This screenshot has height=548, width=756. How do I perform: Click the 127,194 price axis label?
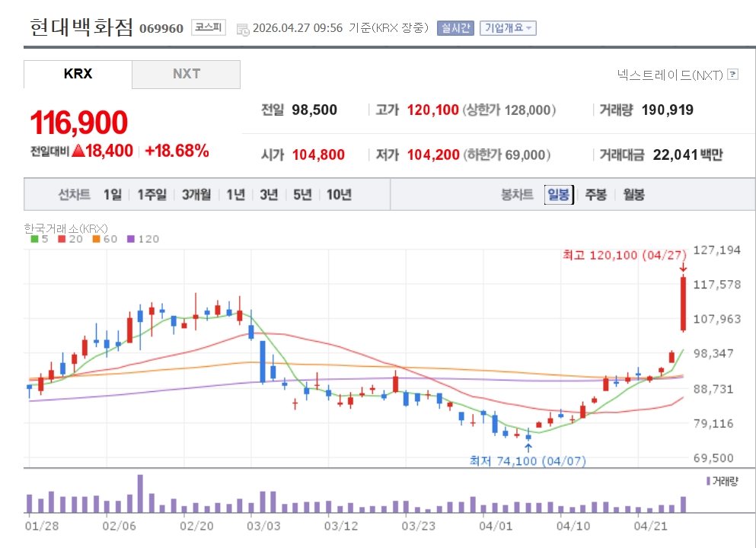(716, 250)
